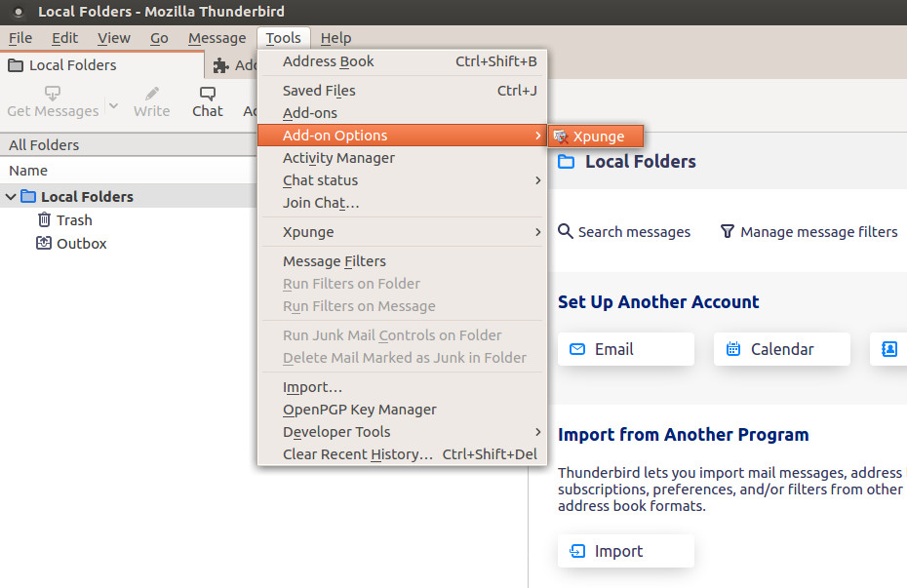Image resolution: width=907 pixels, height=588 pixels.
Task: Close the Tools menu from the menu bar
Action: click(x=284, y=38)
